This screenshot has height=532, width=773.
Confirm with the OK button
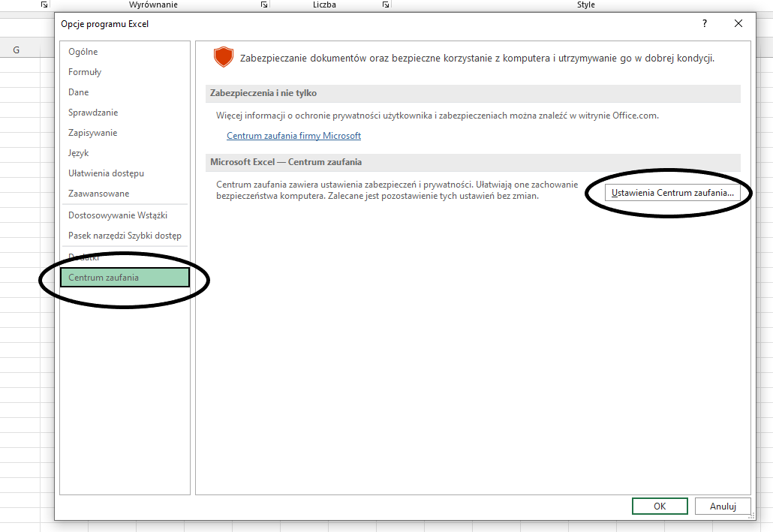tap(660, 506)
